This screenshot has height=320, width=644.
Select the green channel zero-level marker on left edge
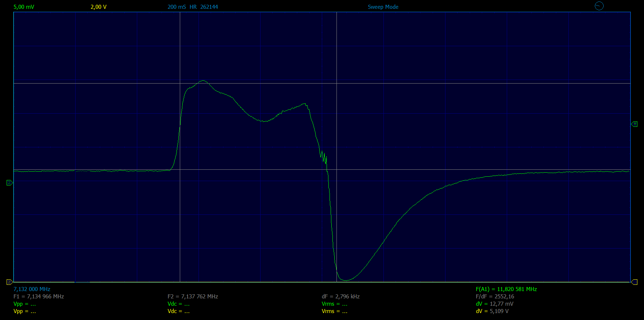10,183
